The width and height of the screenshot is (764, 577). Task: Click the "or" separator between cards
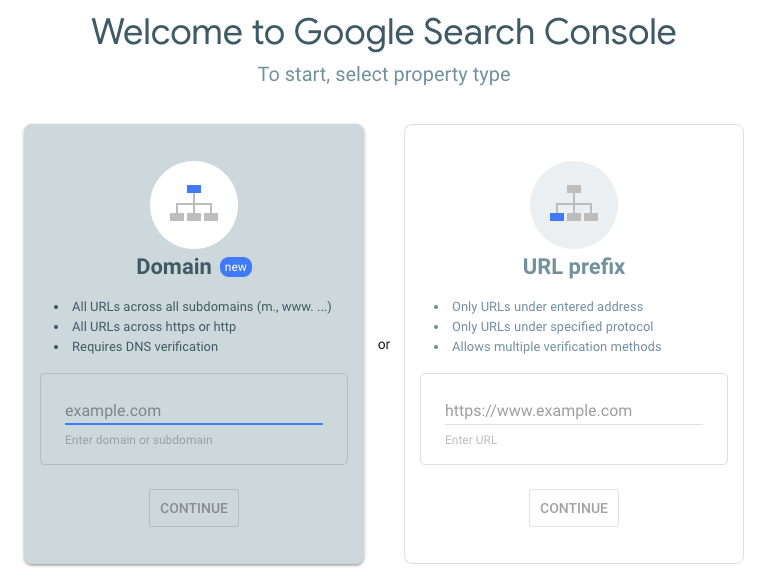pos(384,345)
